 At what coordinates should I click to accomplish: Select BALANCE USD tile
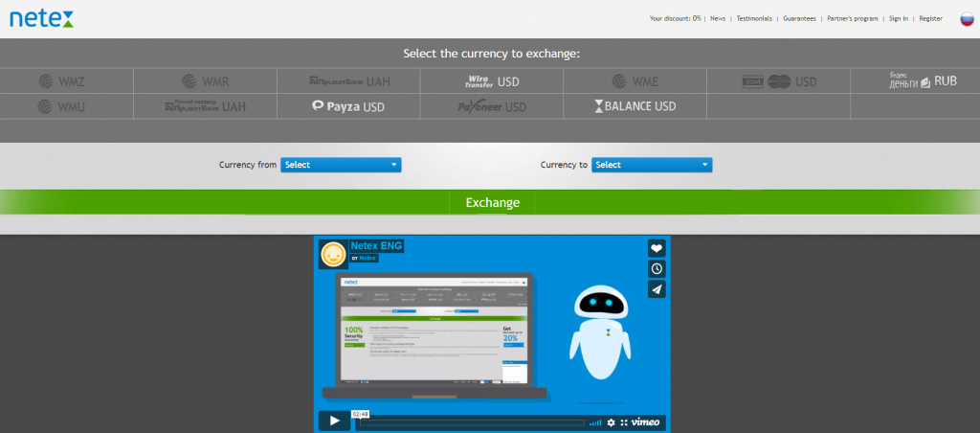tap(635, 106)
